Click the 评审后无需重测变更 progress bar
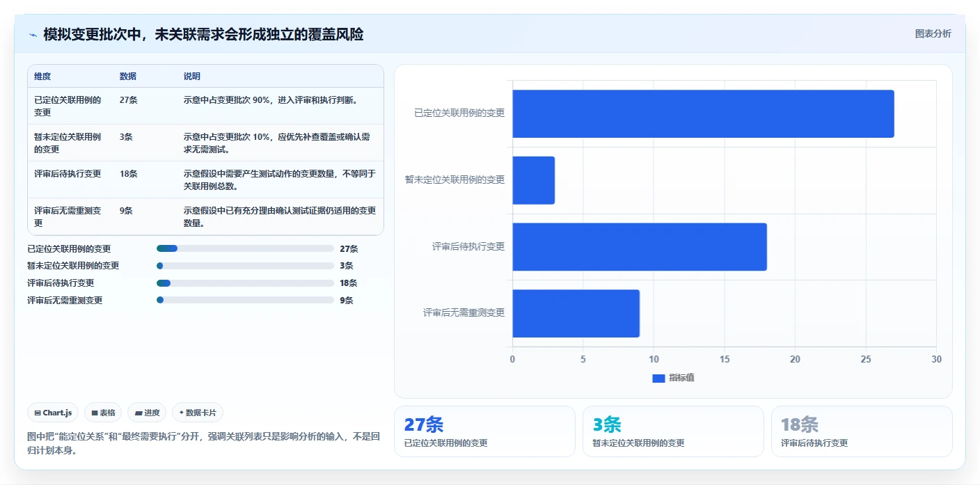980x485 pixels. tap(246, 300)
